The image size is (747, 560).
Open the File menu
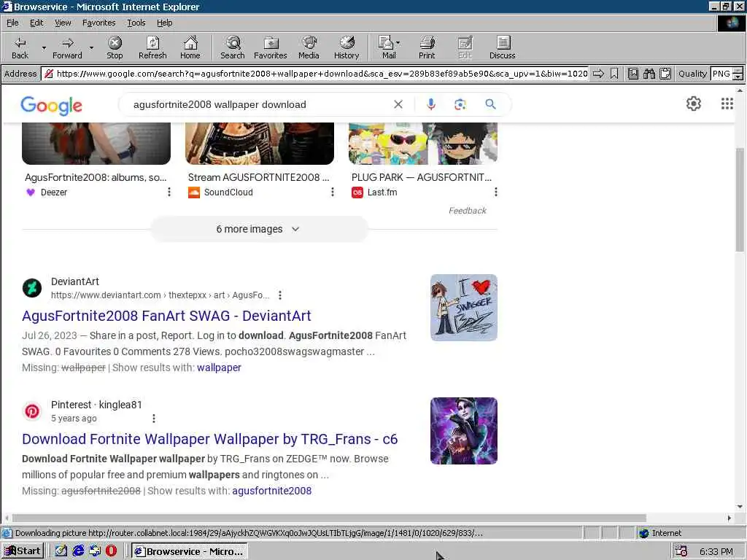12,23
